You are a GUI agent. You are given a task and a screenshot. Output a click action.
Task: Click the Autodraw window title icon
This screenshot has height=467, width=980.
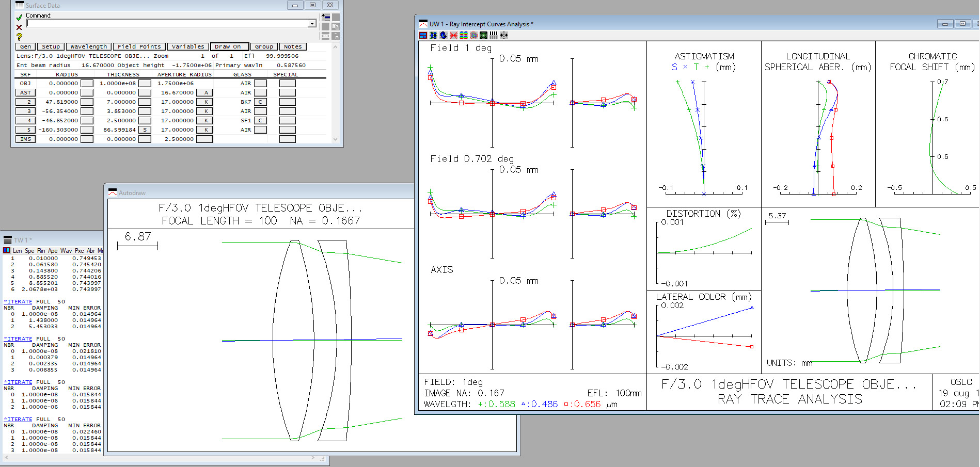tap(113, 192)
